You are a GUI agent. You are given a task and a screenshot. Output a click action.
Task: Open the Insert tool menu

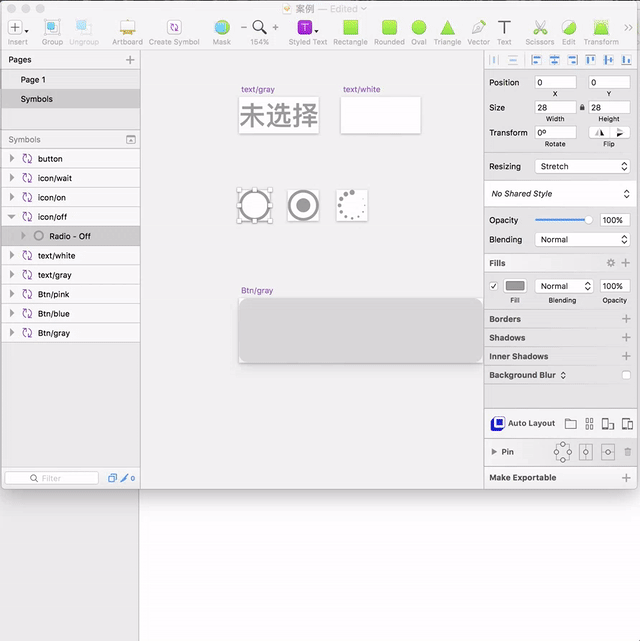(x=18, y=28)
